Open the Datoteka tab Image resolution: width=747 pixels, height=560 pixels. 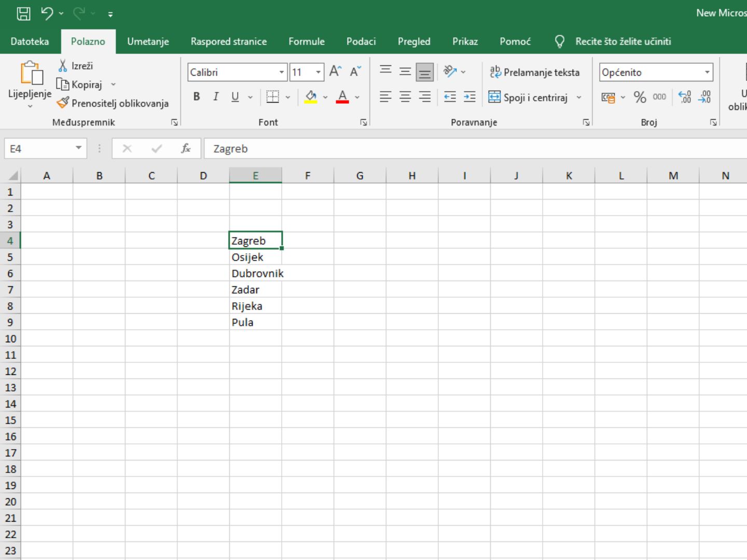pyautogui.click(x=30, y=41)
